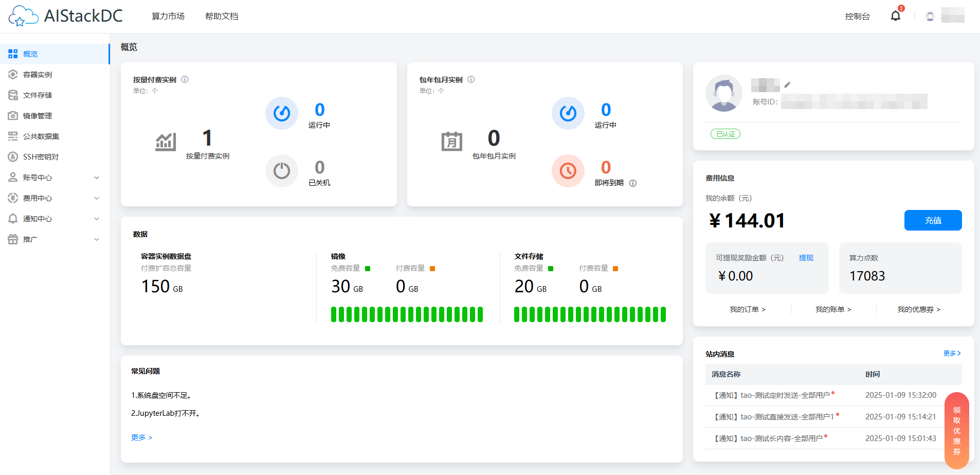Click the red clock icon for 即将到期
980x475 pixels.
pyautogui.click(x=568, y=171)
